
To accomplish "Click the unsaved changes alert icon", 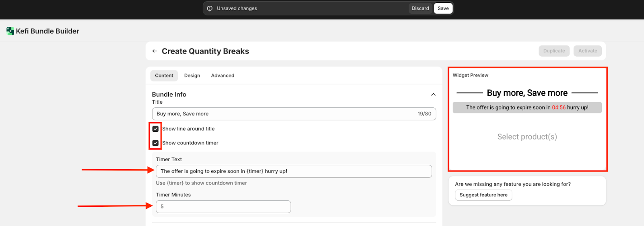I will 210,8.
